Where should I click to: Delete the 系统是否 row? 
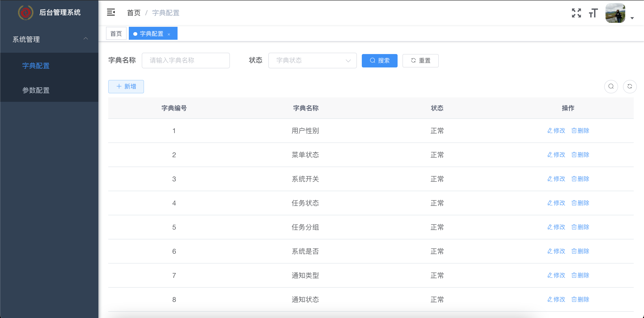pyautogui.click(x=580, y=251)
